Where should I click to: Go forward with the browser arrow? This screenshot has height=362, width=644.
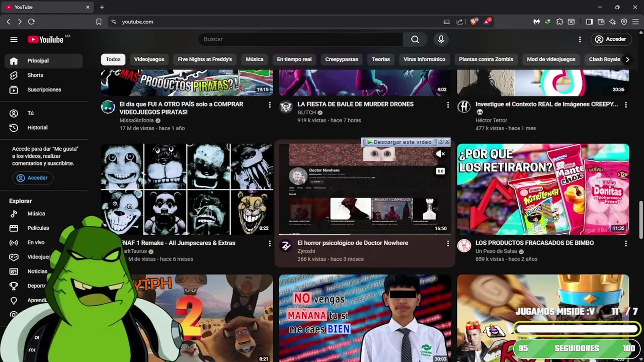pos(20,22)
